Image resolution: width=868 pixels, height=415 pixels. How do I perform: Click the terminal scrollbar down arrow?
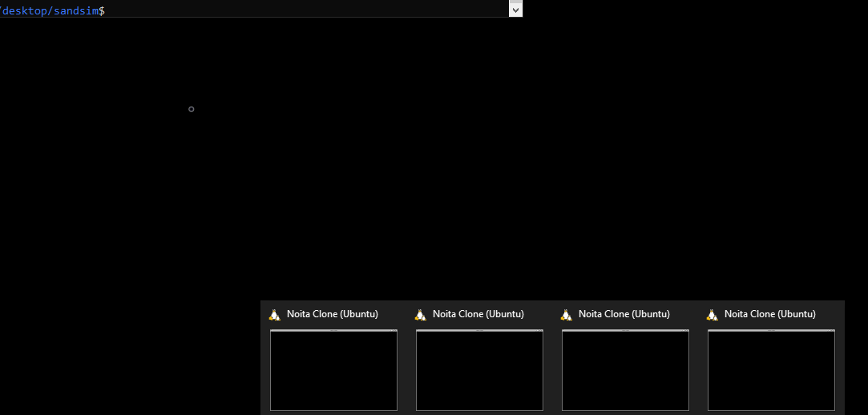click(x=515, y=10)
